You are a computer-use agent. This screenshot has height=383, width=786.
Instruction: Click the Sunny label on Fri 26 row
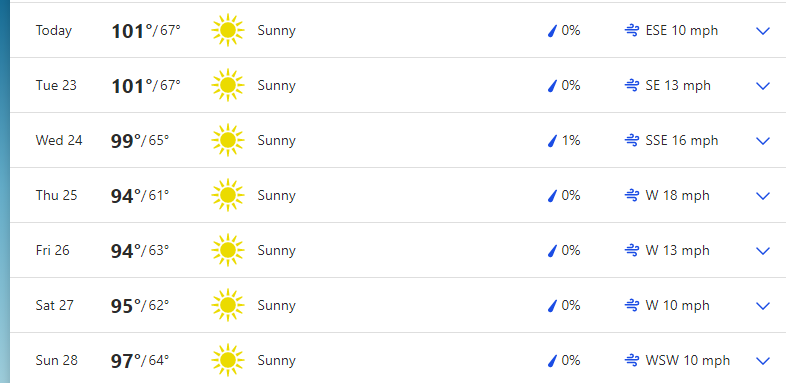point(276,251)
